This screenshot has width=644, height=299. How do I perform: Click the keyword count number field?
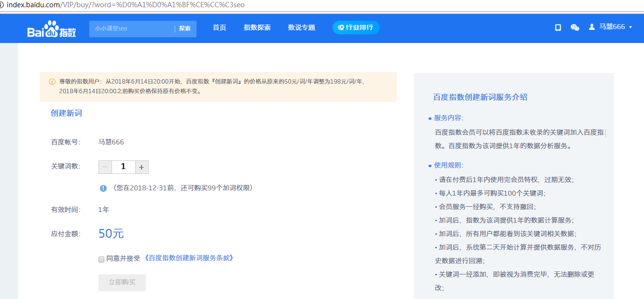(x=124, y=167)
